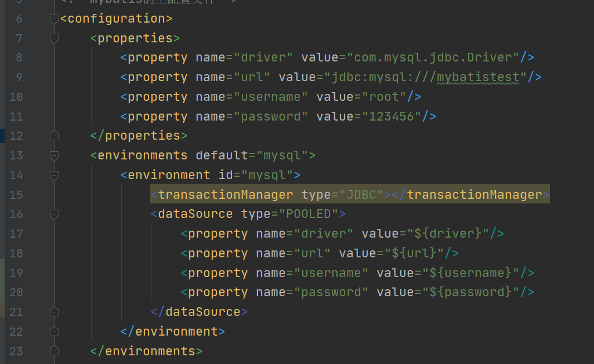The image size is (594, 364).
Task: Collapse the configuration tag fold marker
Action: point(54,19)
